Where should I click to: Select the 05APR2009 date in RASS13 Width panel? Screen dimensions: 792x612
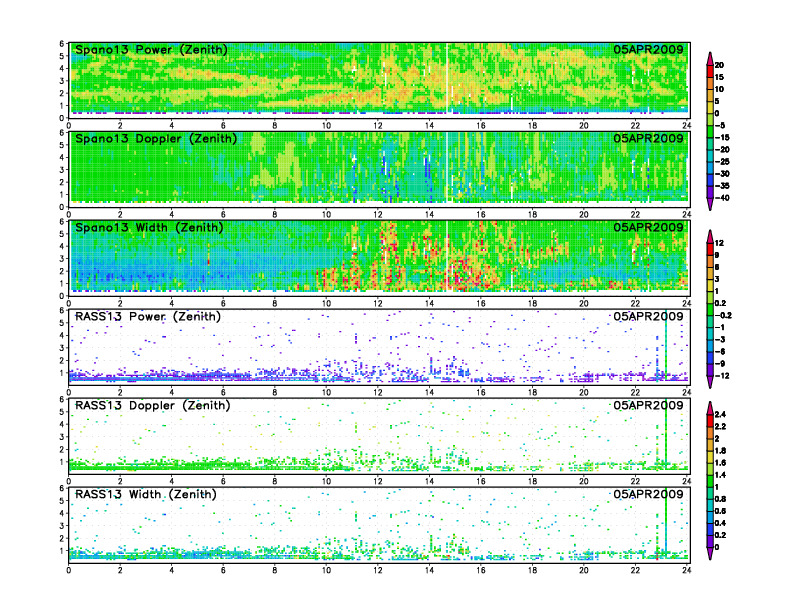[x=648, y=494]
